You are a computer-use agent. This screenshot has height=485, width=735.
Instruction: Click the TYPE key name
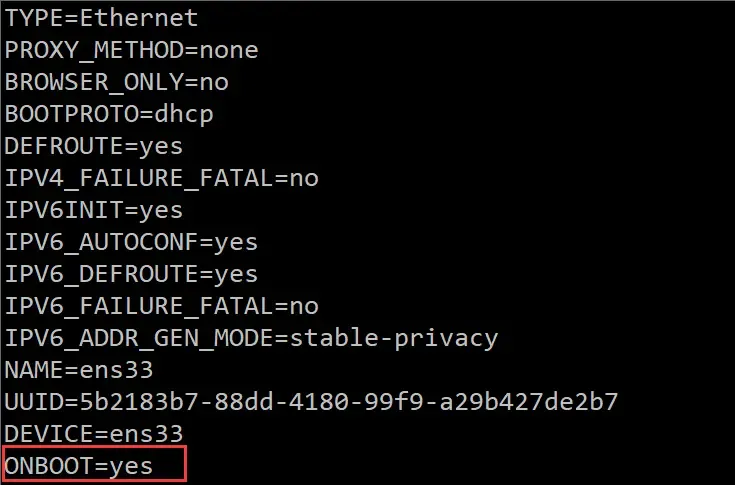pos(33,18)
